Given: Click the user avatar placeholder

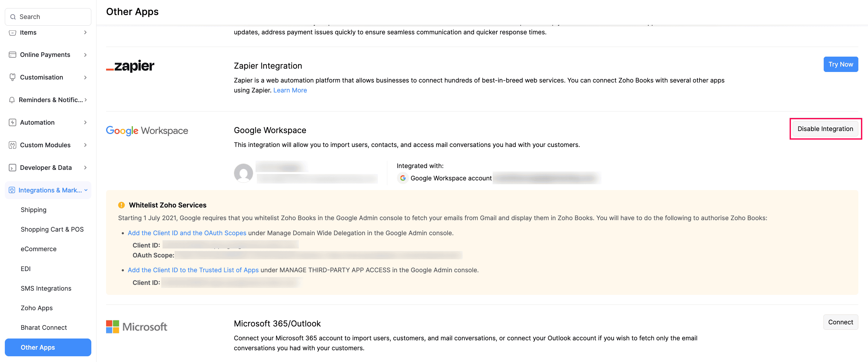Looking at the screenshot, I should tap(243, 173).
